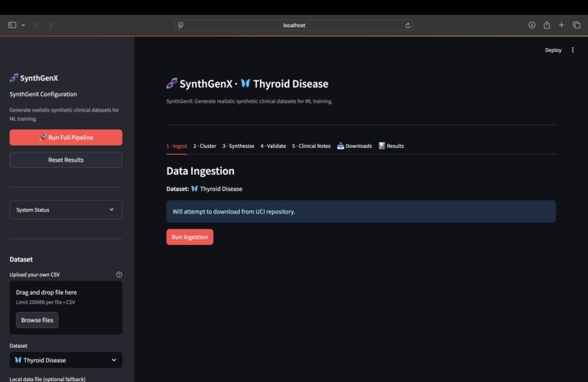588x382 pixels.
Task: Switch to the 2 · Cluster tab
Action: (x=205, y=147)
